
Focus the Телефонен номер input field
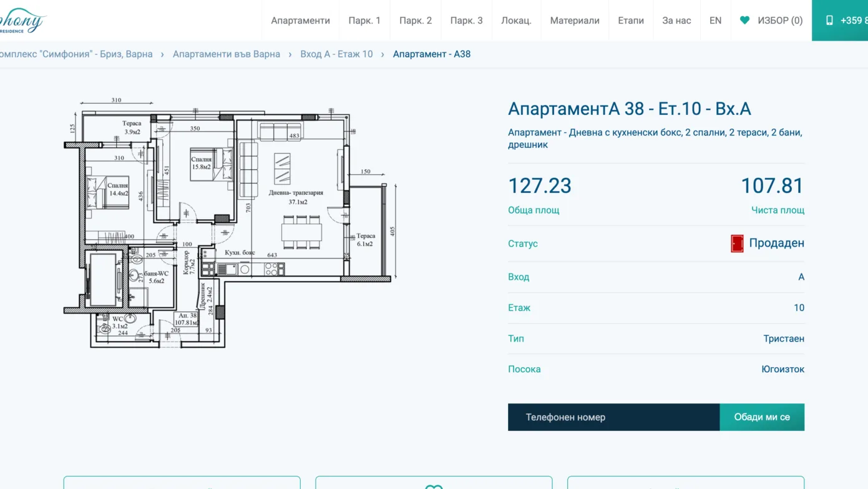pyautogui.click(x=613, y=417)
